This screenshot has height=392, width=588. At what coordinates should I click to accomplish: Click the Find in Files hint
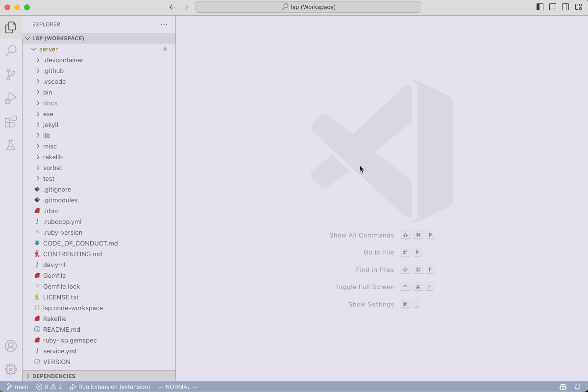tap(375, 269)
